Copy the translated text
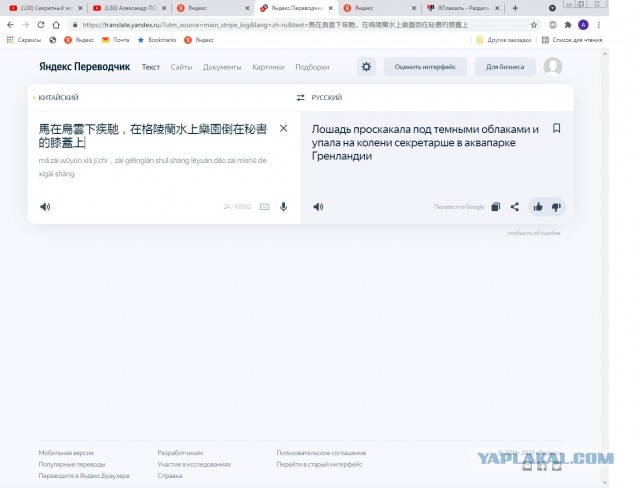Viewport: 640px width, 488px height. 496,207
